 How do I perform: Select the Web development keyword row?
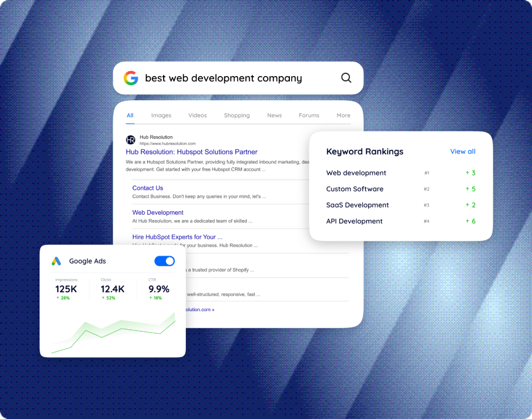click(400, 173)
